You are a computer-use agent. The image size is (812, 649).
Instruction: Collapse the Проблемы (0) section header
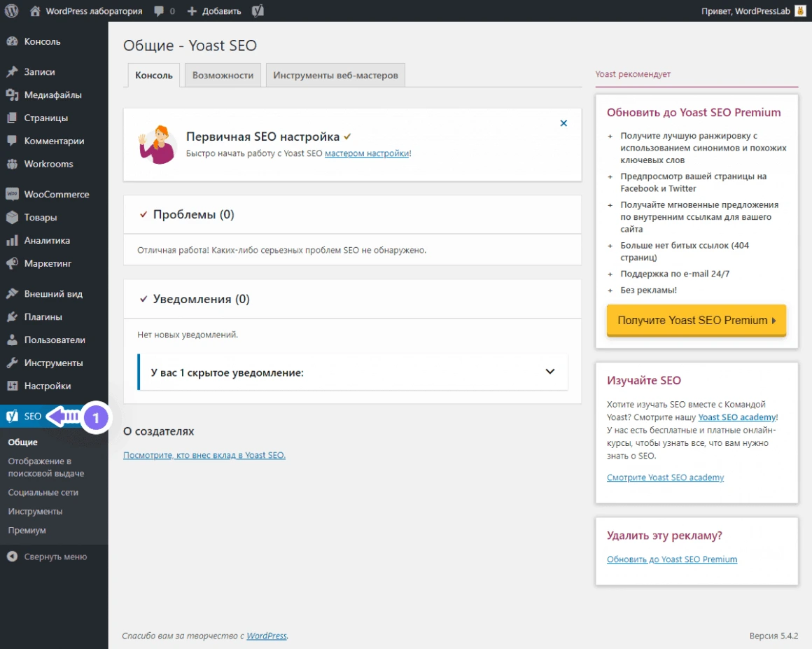(x=352, y=214)
